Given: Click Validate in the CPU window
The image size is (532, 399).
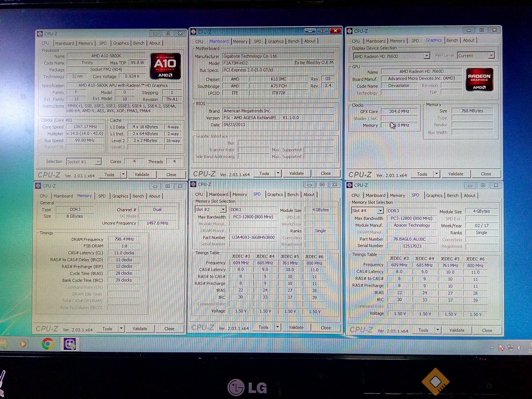Looking at the screenshot, I should (x=142, y=175).
